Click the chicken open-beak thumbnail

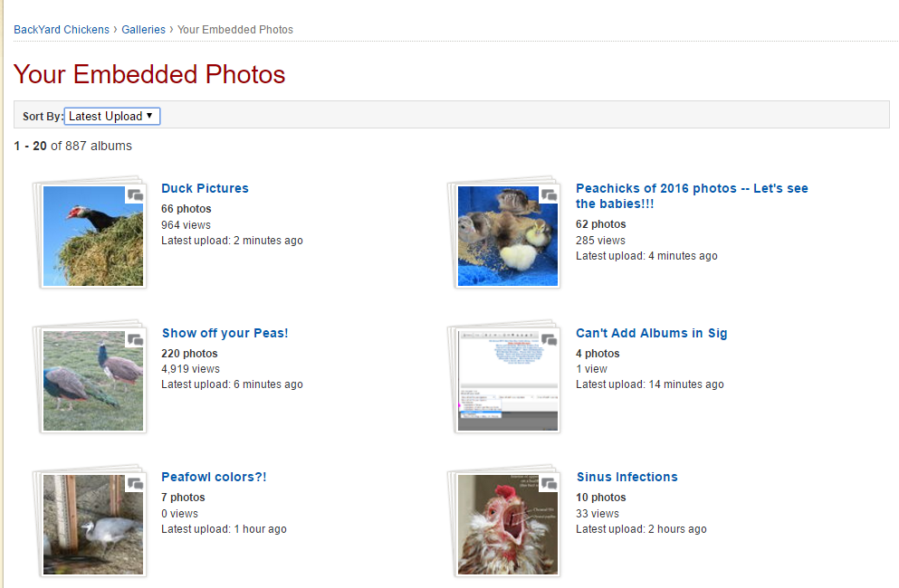507,527
